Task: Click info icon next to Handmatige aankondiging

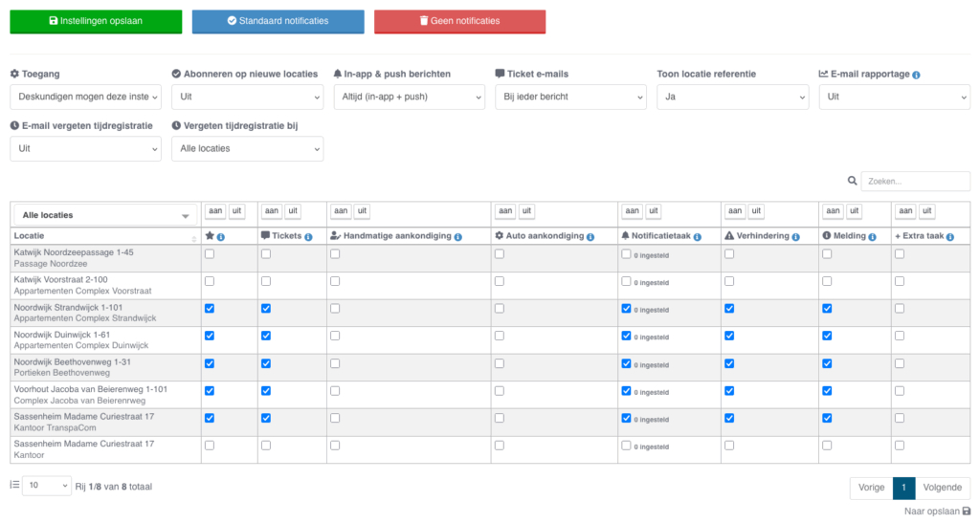Action: 458,236
